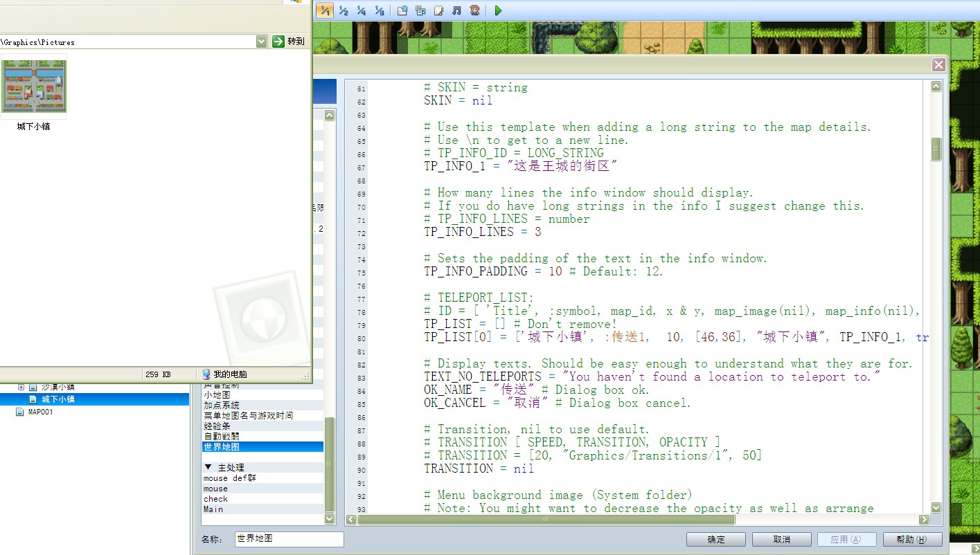Click the 确定 confirm button
The image size is (980, 555).
[x=716, y=539]
